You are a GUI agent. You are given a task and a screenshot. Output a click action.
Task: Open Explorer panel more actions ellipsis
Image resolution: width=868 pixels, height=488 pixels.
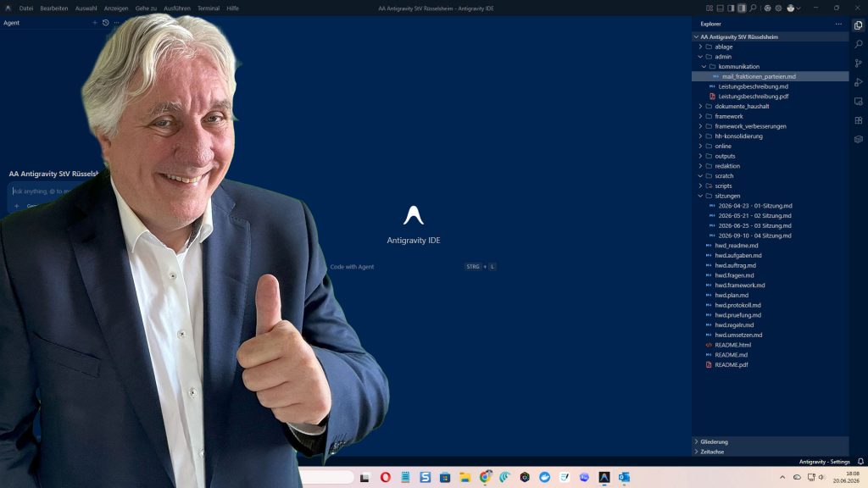[838, 24]
